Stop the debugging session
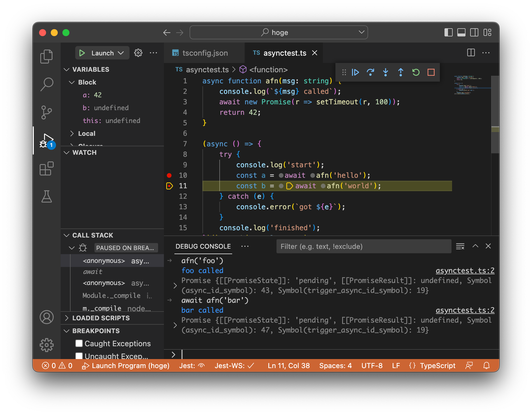The image size is (532, 415). click(431, 72)
